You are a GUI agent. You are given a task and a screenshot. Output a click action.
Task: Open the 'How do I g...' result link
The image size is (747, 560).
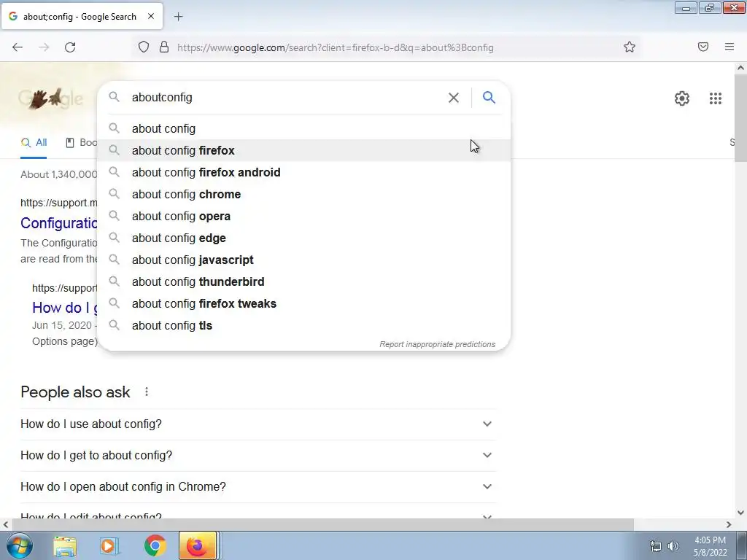[x=65, y=308]
